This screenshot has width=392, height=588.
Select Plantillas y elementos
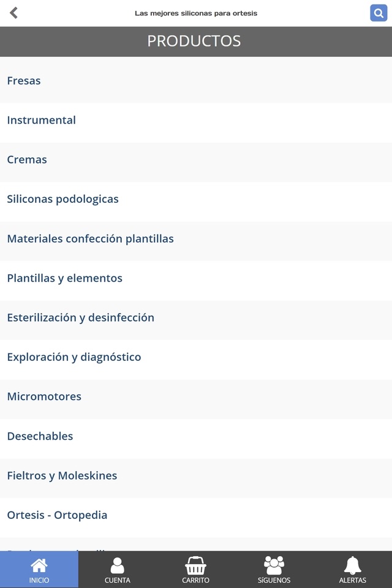(x=64, y=278)
